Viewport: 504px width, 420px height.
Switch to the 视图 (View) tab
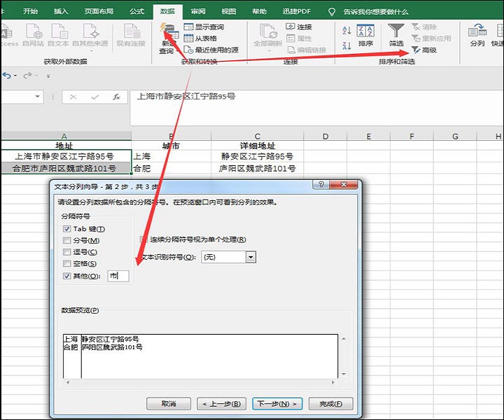pos(228,11)
